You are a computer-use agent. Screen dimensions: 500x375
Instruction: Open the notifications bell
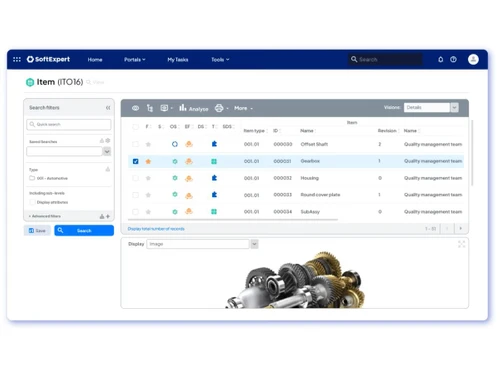coord(440,59)
